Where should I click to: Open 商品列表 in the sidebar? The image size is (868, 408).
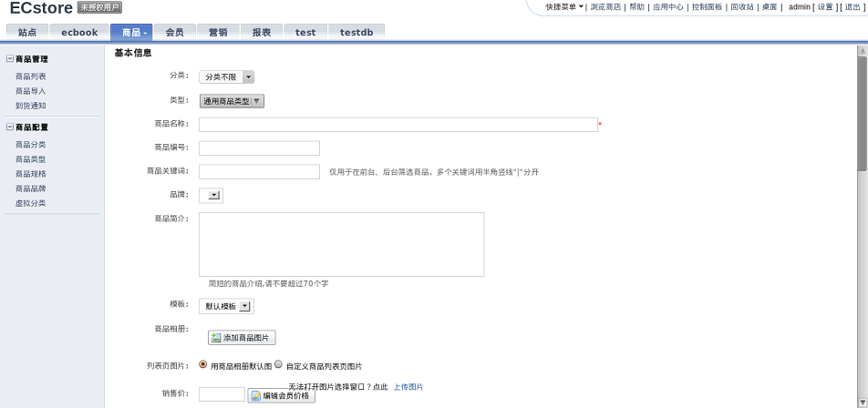click(x=30, y=76)
